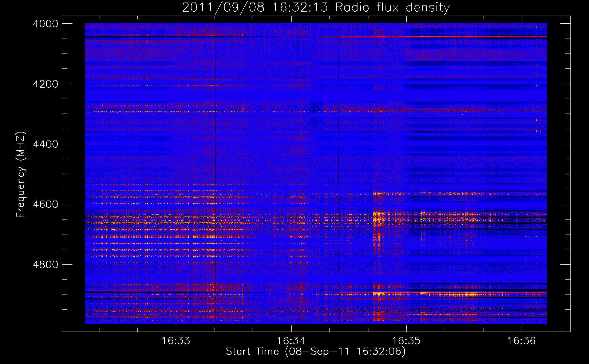This screenshot has height=364, width=589.
Task: Select the '4800' frequency axis label
Action: point(46,264)
